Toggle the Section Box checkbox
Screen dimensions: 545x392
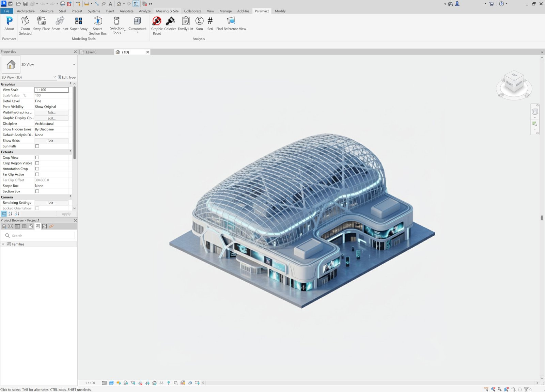[x=37, y=191]
